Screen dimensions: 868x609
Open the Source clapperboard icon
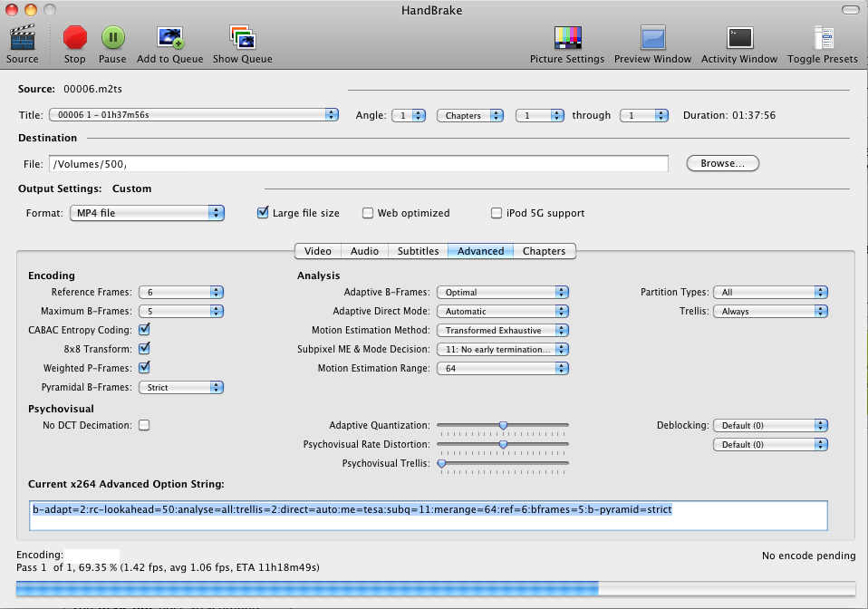[22, 38]
